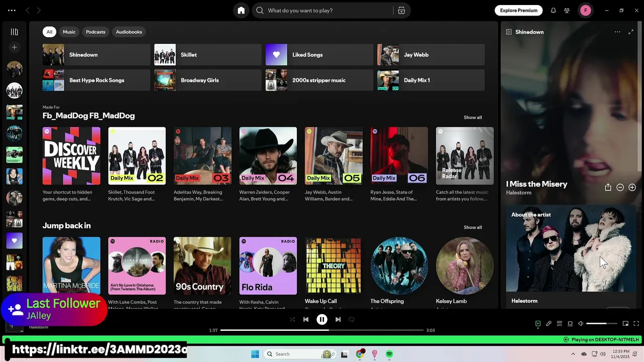644x362 pixels.
Task: Open Daily Mix 02 cover
Action: (137, 156)
